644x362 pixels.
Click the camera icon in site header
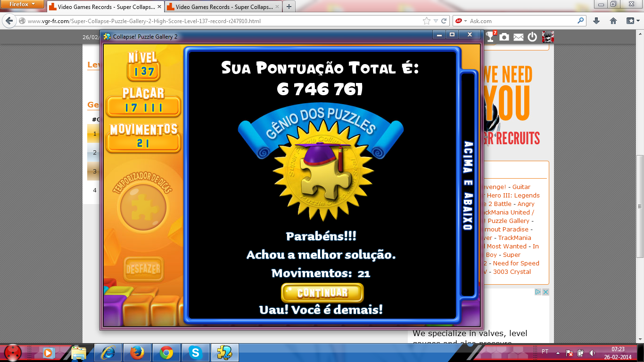click(x=504, y=37)
